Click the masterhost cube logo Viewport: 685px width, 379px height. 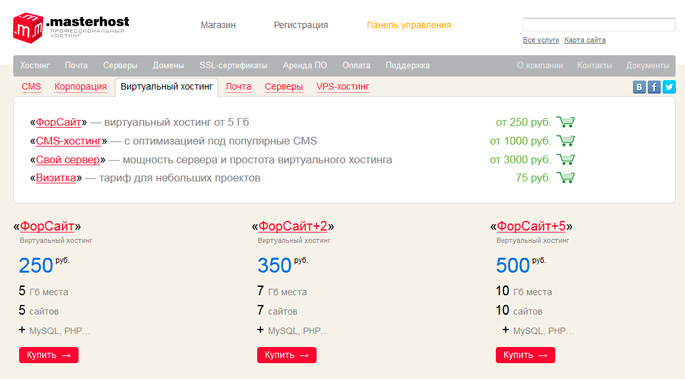pos(28,28)
